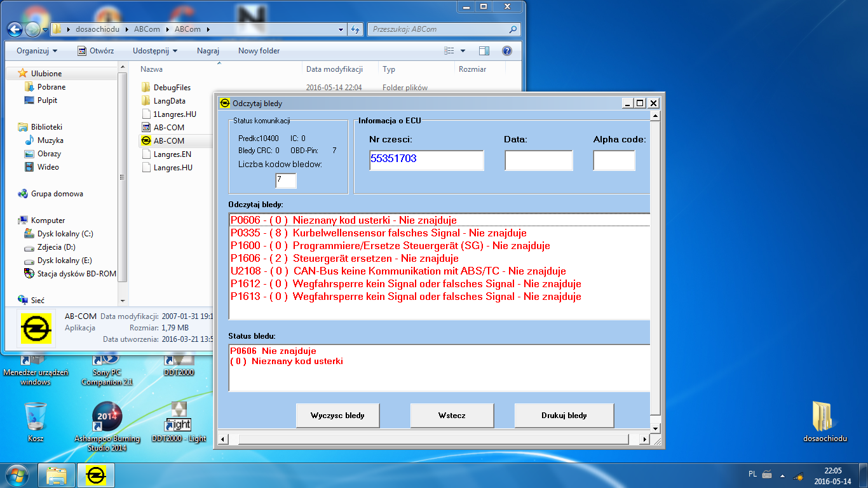Select error P0335 Kurbelwellensensor in list
This screenshot has height=488, width=868.
coord(378,233)
